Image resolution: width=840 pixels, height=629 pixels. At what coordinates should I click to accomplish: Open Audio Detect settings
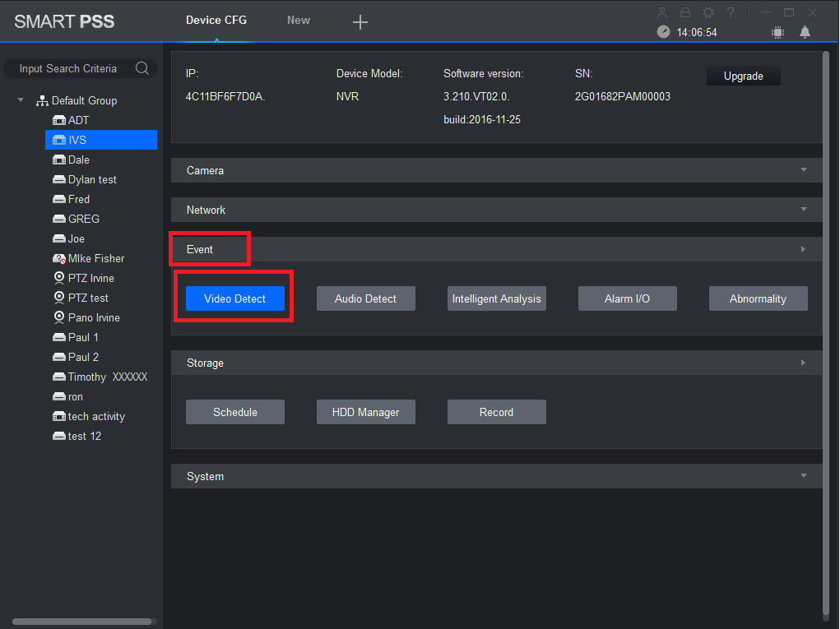pos(365,298)
